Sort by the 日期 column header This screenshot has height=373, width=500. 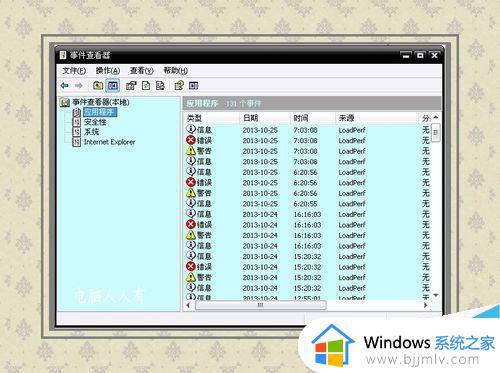265,118
